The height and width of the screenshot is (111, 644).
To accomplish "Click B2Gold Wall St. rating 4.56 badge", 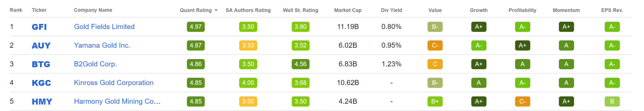I will [300, 64].
